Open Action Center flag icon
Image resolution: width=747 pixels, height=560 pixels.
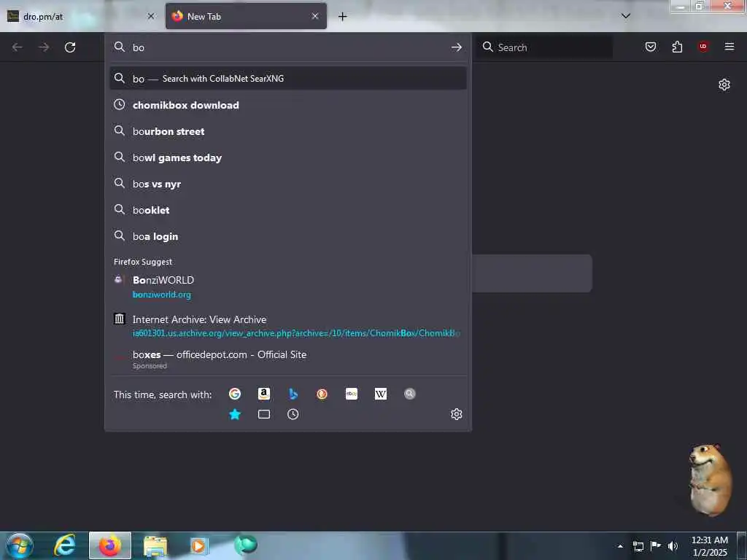(x=656, y=545)
